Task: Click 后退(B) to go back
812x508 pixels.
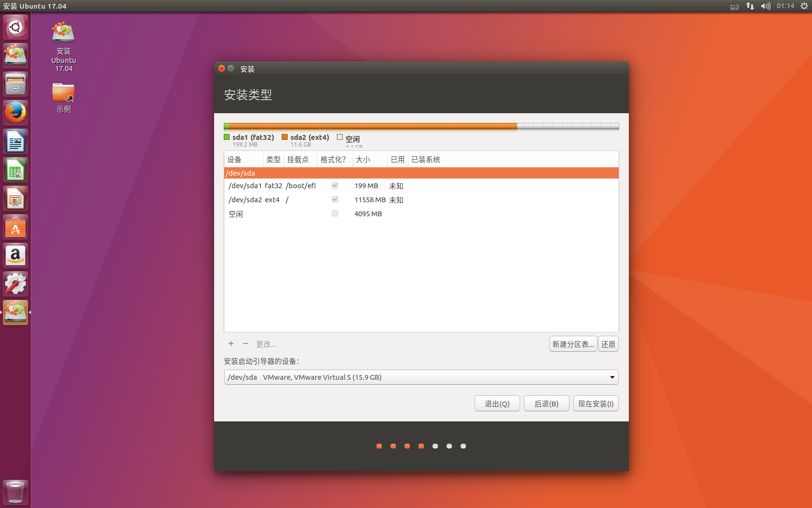Action: pos(547,403)
